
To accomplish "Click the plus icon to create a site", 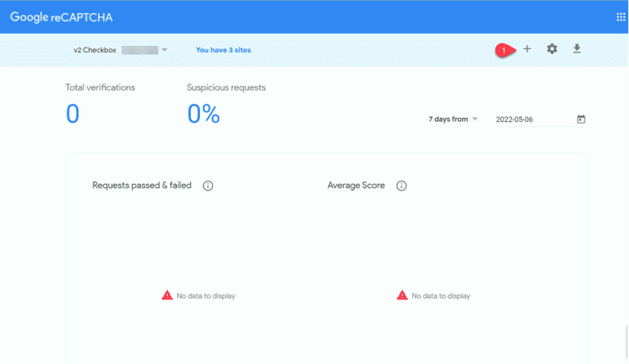I will pos(527,49).
